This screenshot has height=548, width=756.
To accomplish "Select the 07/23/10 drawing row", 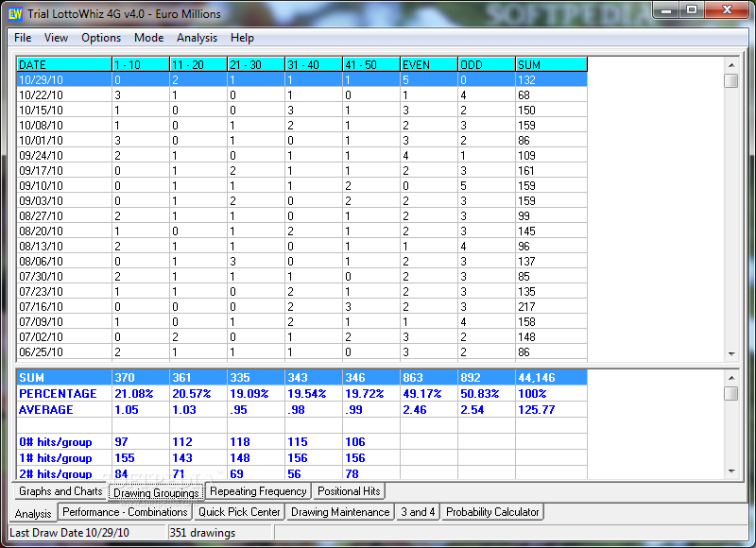I will coord(301,292).
